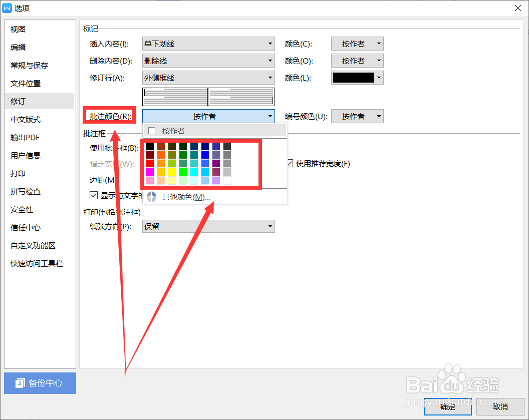Expand the 颜色(L) black color dropdown

pyautogui.click(x=357, y=78)
